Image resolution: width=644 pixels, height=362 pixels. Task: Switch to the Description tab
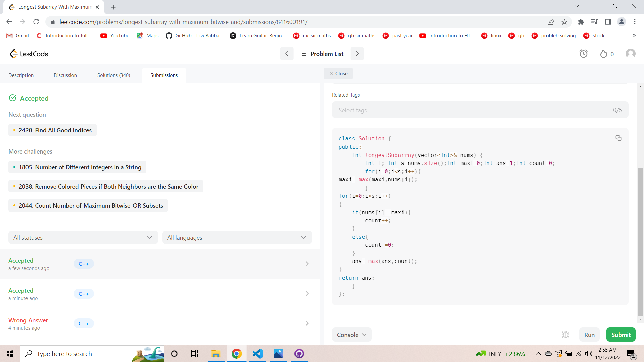tap(21, 75)
